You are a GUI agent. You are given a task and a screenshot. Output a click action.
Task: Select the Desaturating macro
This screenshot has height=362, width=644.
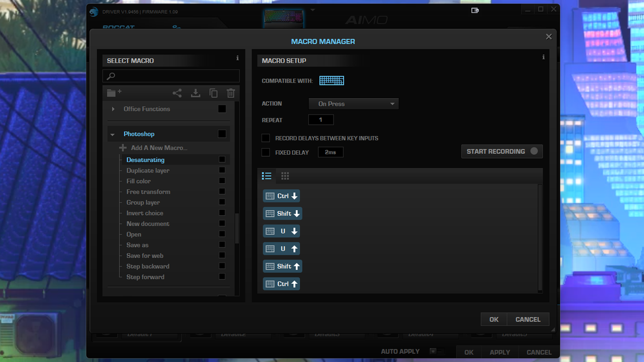[x=145, y=160]
